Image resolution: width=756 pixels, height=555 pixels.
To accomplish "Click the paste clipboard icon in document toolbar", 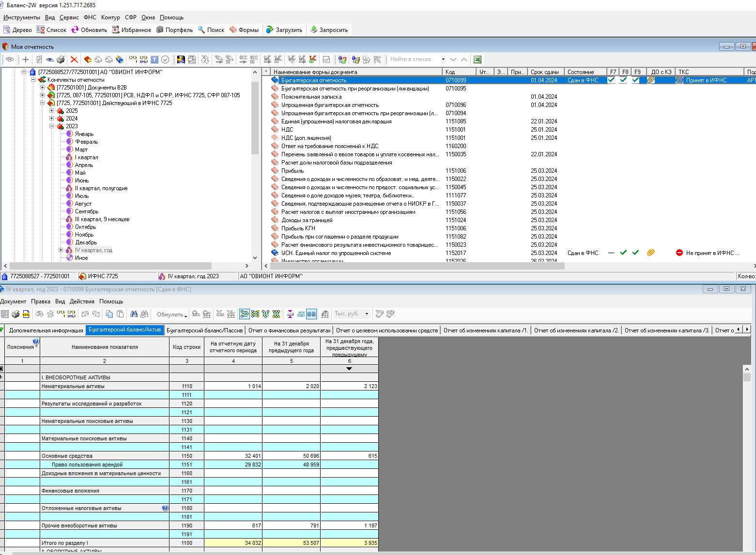I will (x=120, y=314).
